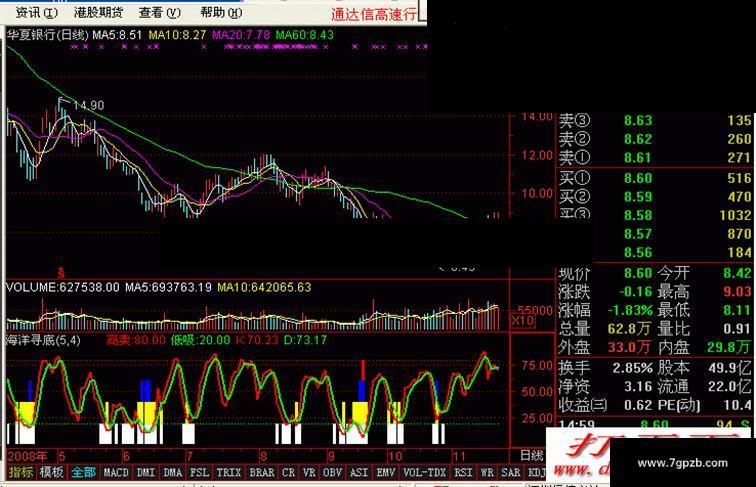This screenshot has width=756, height=487.
Task: Switch to the ASI indicator
Action: click(x=359, y=473)
